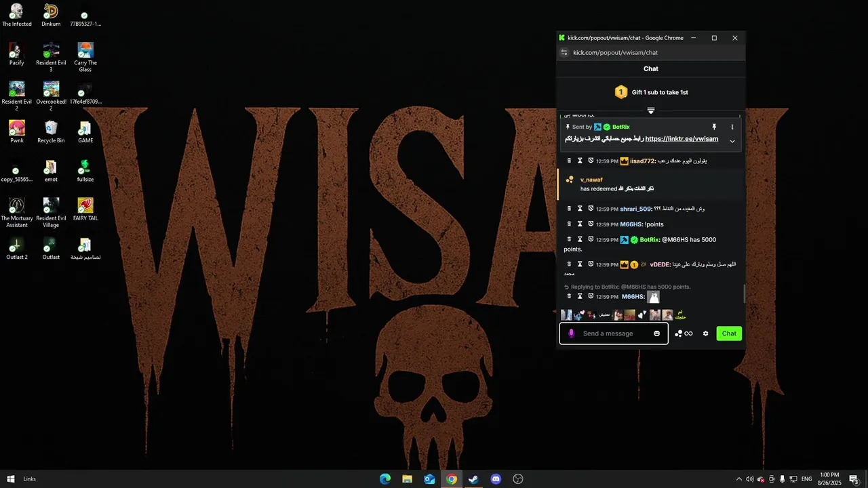Select the Recycle Bin icon

[x=51, y=132]
